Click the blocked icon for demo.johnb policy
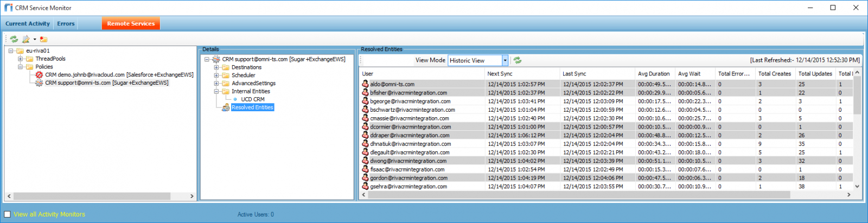 39,75
